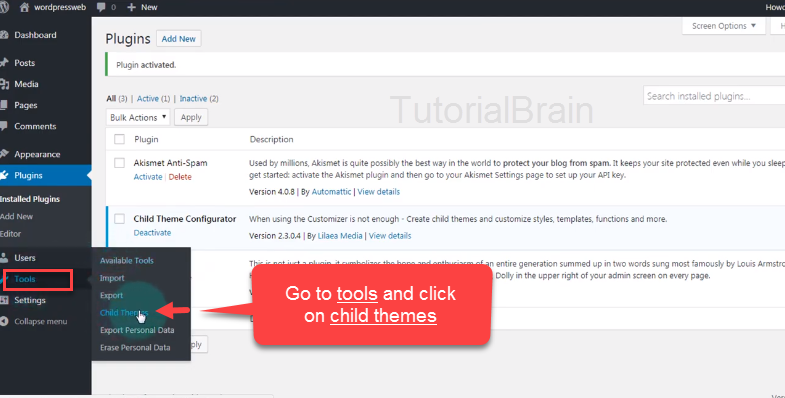The image size is (785, 398).
Task: Open the Automattic author link
Action: pos(331,192)
